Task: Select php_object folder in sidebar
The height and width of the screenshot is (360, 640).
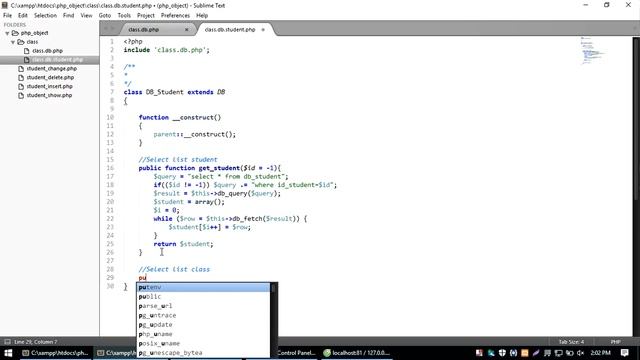Action: pos(34,33)
